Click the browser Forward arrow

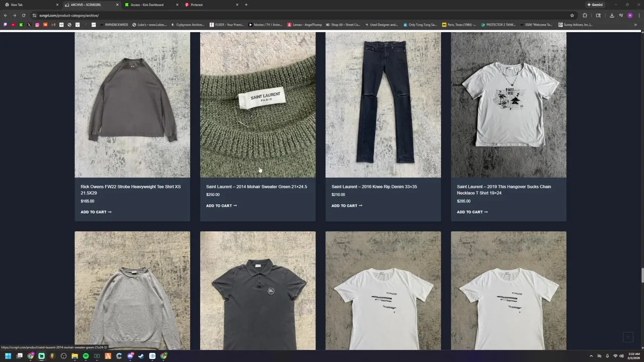click(x=14, y=16)
